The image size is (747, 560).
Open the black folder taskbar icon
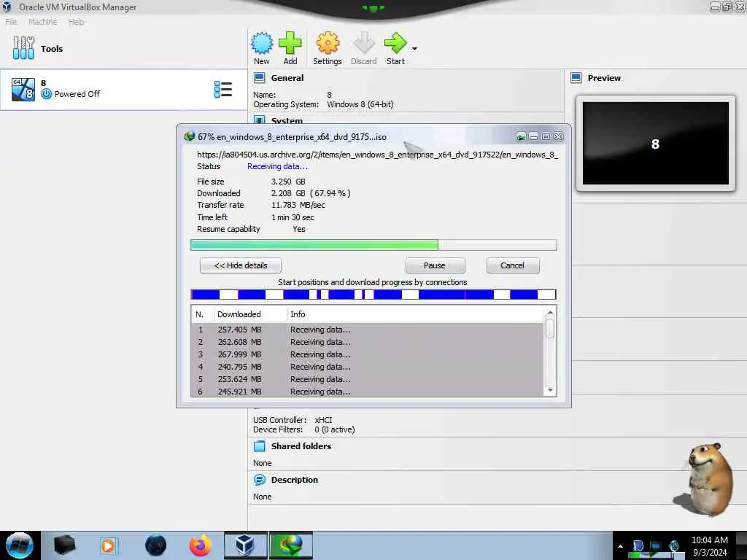pos(64,545)
